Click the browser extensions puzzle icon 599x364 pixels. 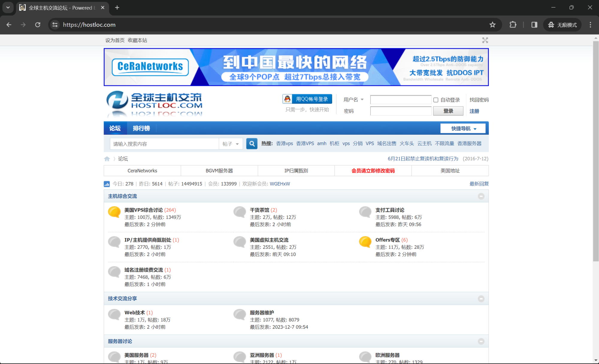513,25
